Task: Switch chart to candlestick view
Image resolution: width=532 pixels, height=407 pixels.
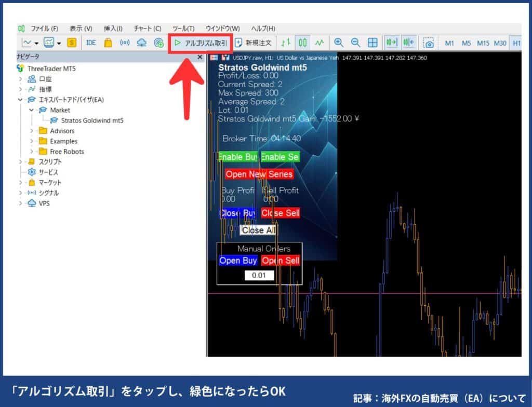Action: click(x=303, y=43)
